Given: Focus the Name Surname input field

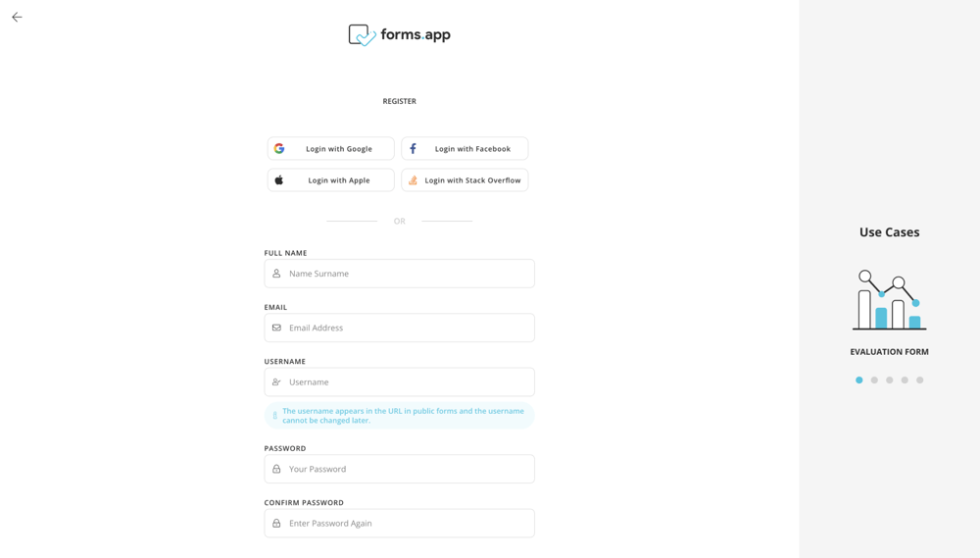Looking at the screenshot, I should coord(407,274).
